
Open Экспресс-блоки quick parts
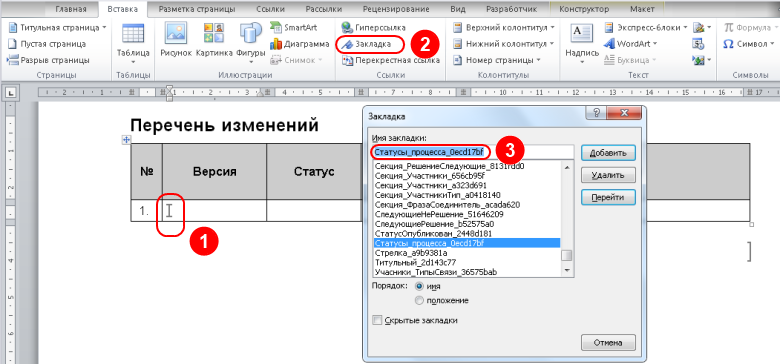646,27
